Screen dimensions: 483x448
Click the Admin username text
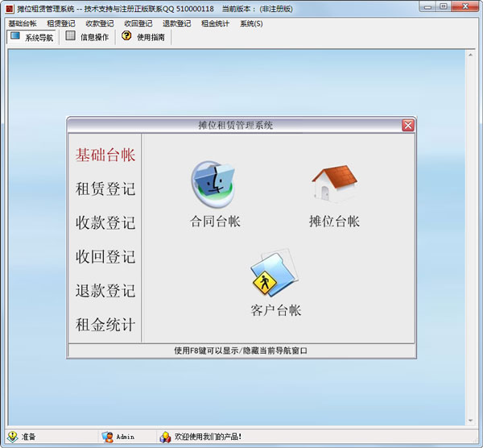tap(125, 437)
